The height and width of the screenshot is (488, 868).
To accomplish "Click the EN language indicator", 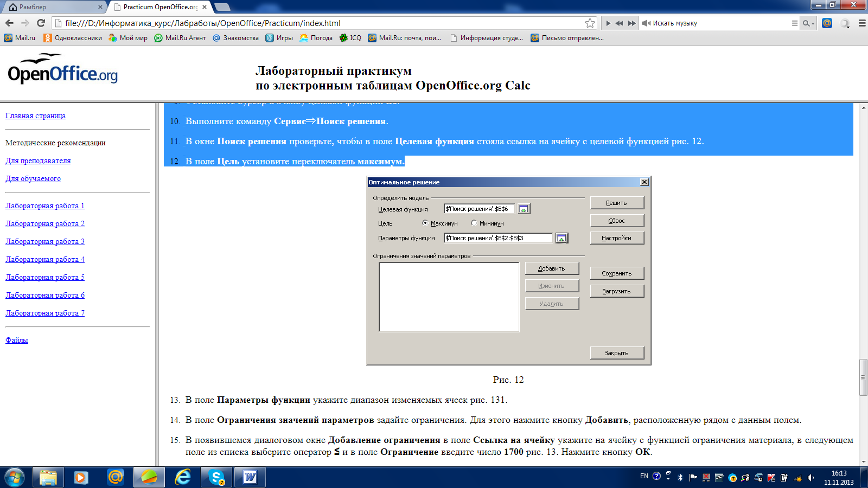I will pos(644,476).
